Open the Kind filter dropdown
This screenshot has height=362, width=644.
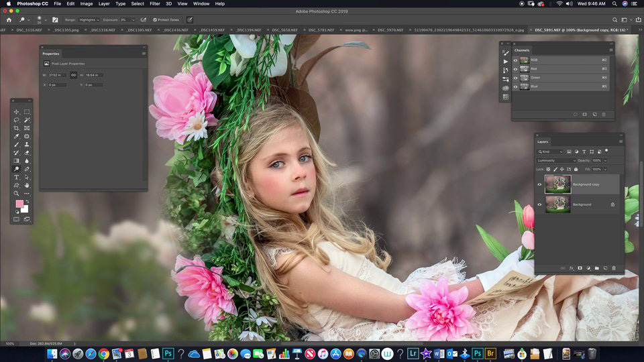[550, 152]
